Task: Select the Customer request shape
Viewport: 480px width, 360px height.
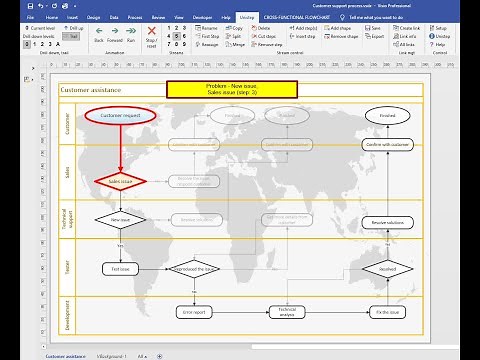Action: [120, 115]
